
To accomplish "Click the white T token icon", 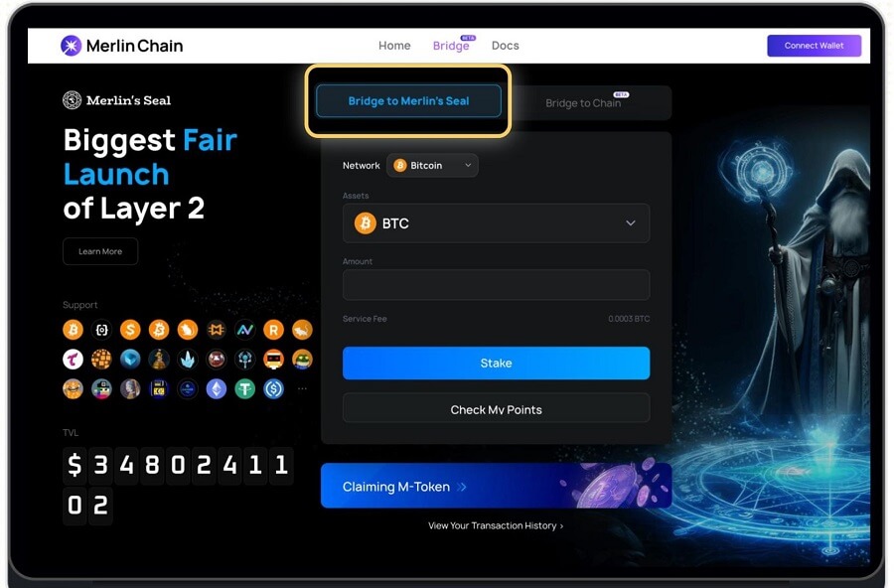I will [x=73, y=360].
